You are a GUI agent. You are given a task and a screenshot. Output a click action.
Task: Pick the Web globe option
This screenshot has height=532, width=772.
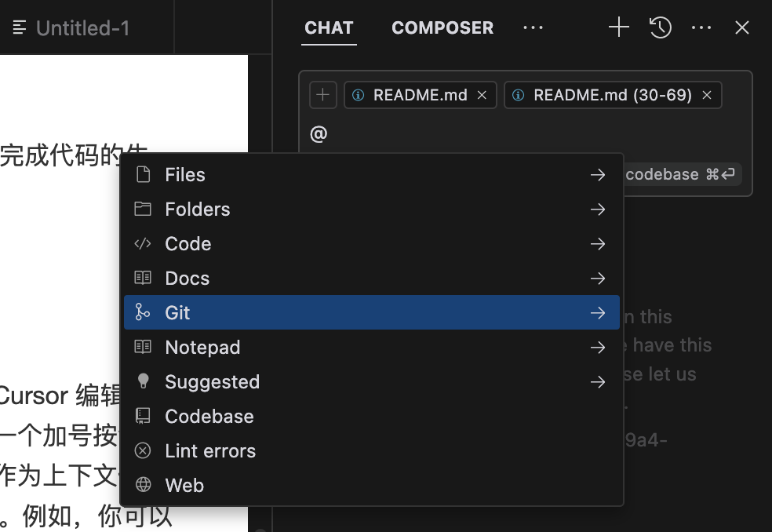[x=372, y=485]
